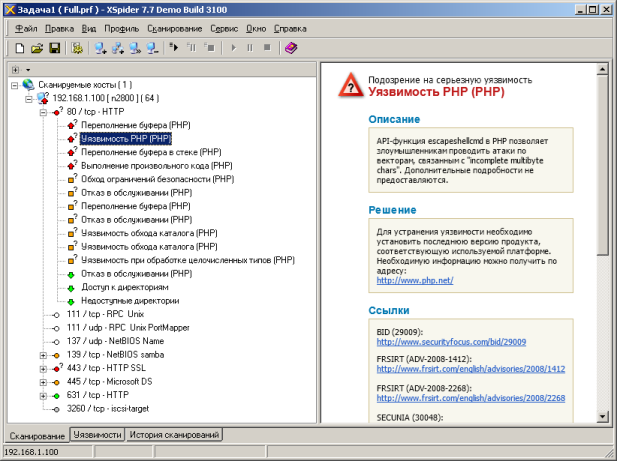
Task: Open the Сканирование menu
Action: pyautogui.click(x=175, y=29)
